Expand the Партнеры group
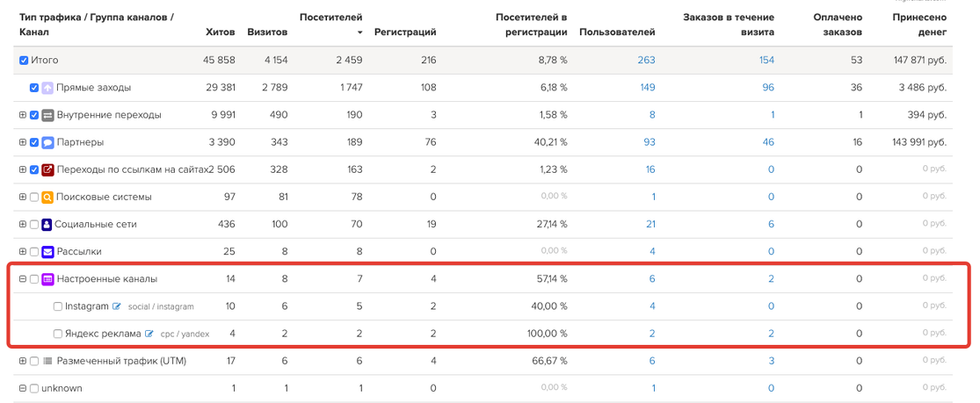The width and height of the screenshot is (980, 403). tap(23, 142)
